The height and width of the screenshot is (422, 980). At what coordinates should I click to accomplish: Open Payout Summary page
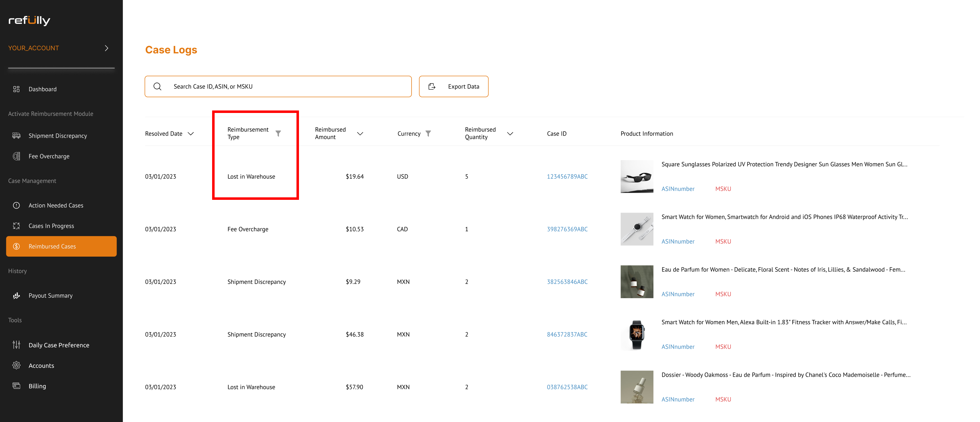point(51,296)
